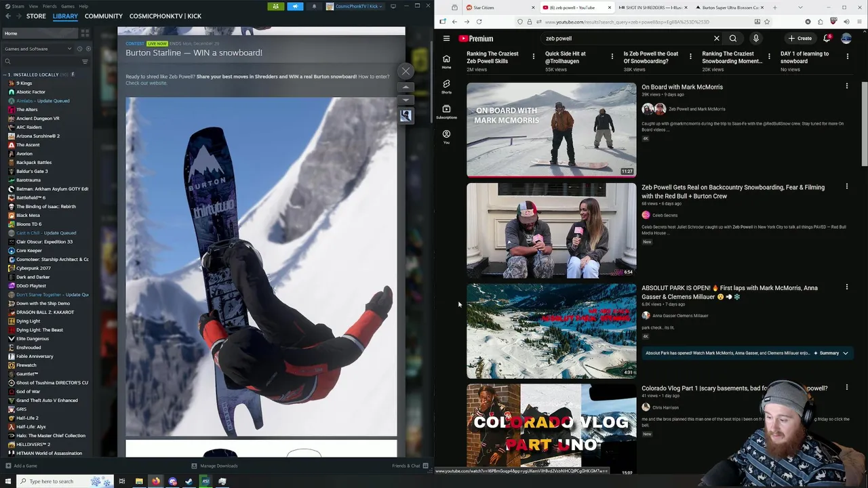Open Steam Friends & Chat

click(x=410, y=466)
